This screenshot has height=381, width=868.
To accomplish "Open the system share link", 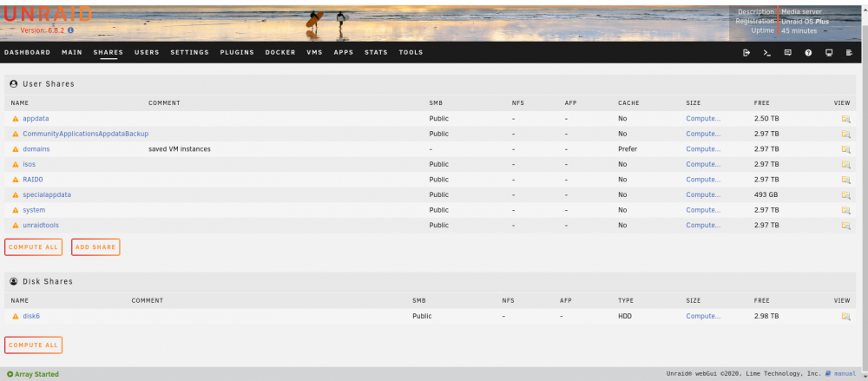I will tap(34, 210).
